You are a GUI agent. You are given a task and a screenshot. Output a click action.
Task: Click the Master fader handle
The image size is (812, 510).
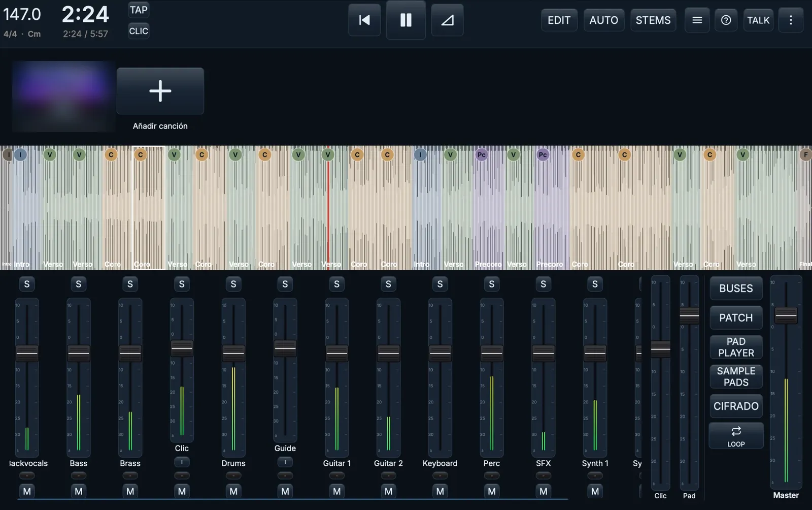click(x=786, y=315)
